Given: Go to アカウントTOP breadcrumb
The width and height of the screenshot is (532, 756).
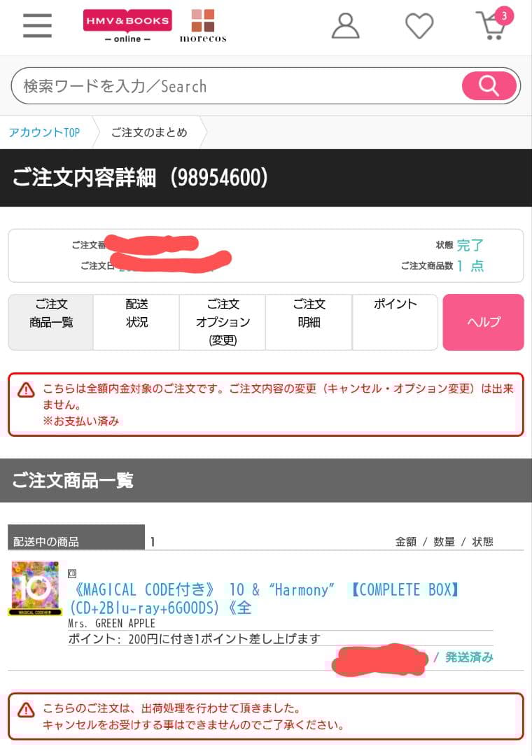Looking at the screenshot, I should pos(44,132).
